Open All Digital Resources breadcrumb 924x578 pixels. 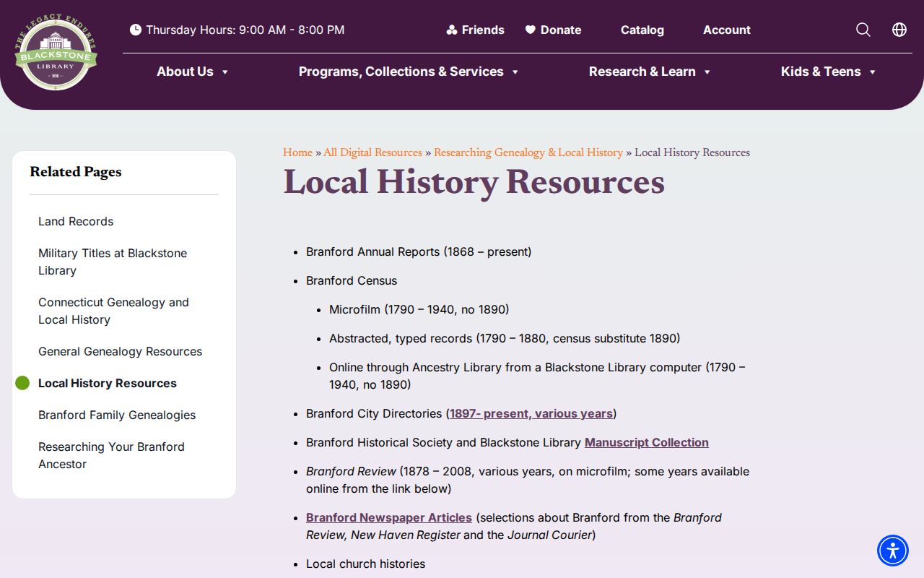[372, 152]
